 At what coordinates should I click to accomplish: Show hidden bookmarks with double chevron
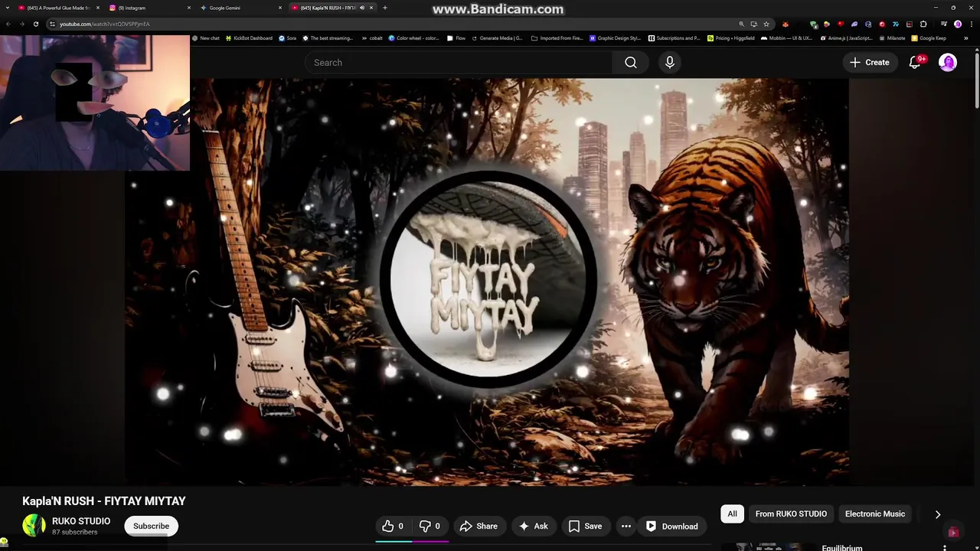(965, 37)
